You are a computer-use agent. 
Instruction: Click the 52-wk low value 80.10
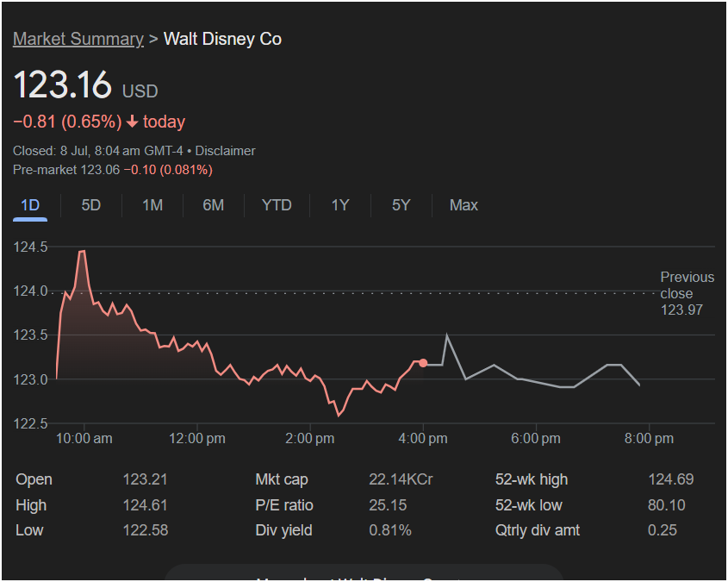point(666,505)
